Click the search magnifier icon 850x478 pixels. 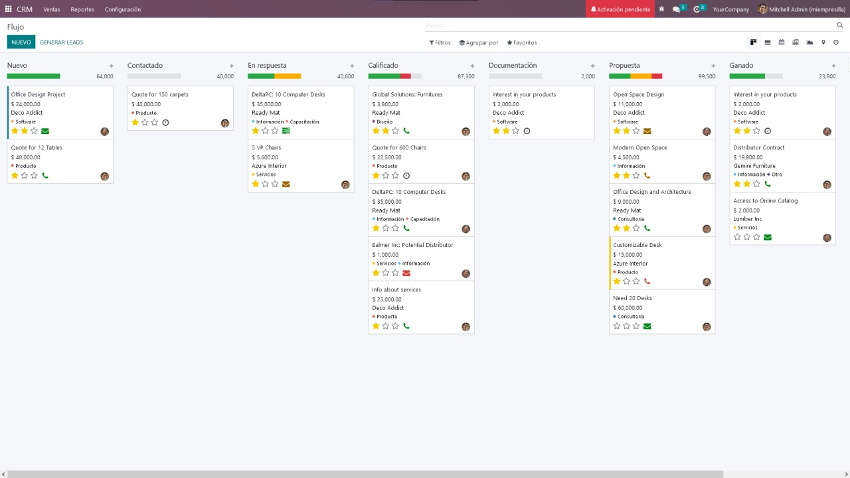tap(838, 26)
